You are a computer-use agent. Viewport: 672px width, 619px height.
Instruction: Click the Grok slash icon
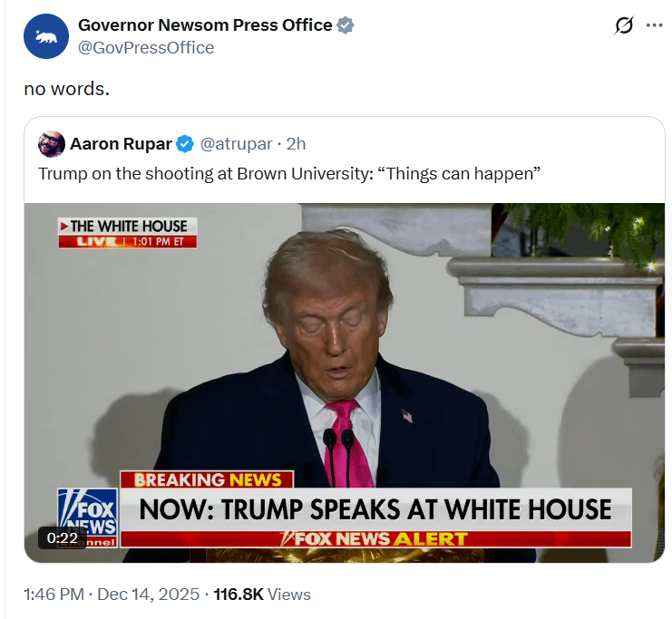[x=624, y=25]
